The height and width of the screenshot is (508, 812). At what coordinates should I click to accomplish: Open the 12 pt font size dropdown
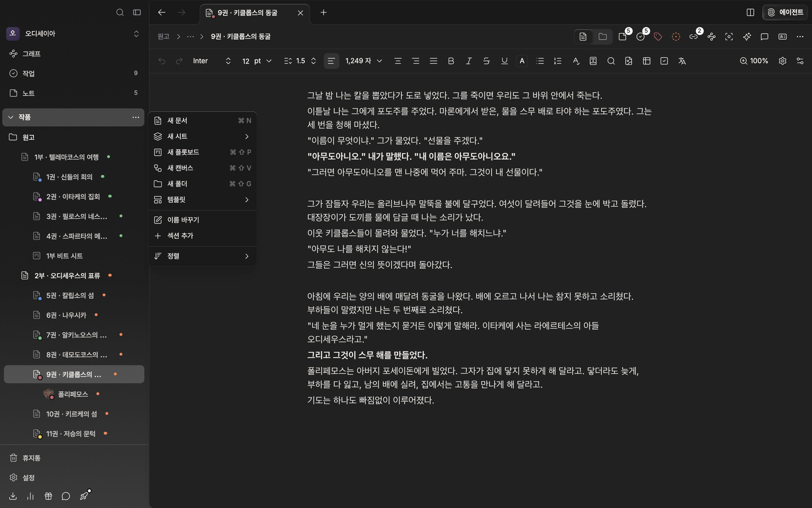(257, 61)
